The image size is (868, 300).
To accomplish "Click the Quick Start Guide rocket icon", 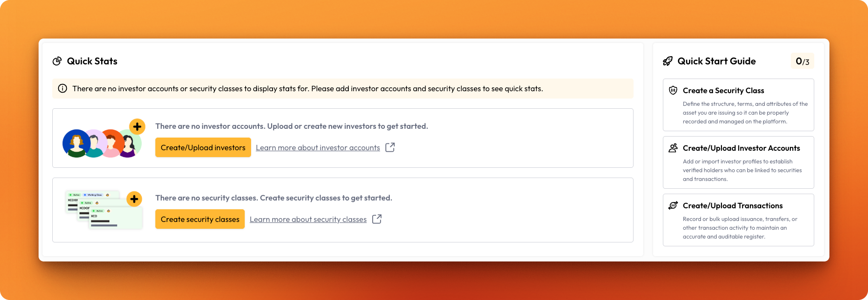I will point(667,61).
